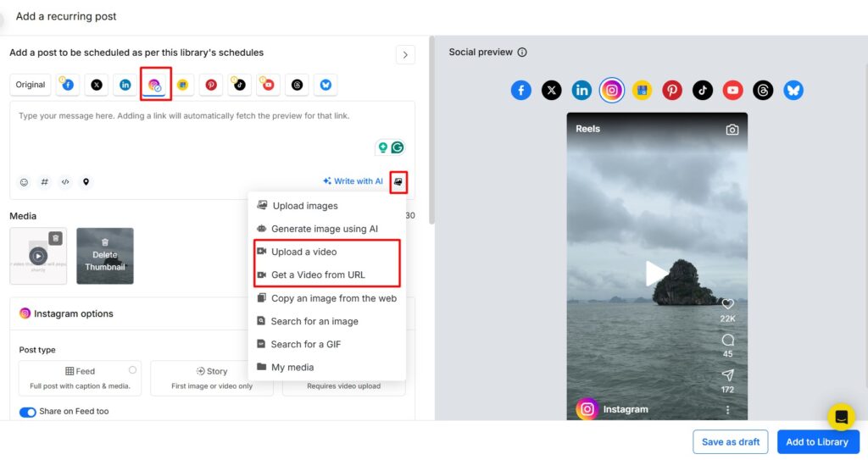This screenshot has height=460, width=868.
Task: Show Facebook in Social preview
Action: point(521,90)
